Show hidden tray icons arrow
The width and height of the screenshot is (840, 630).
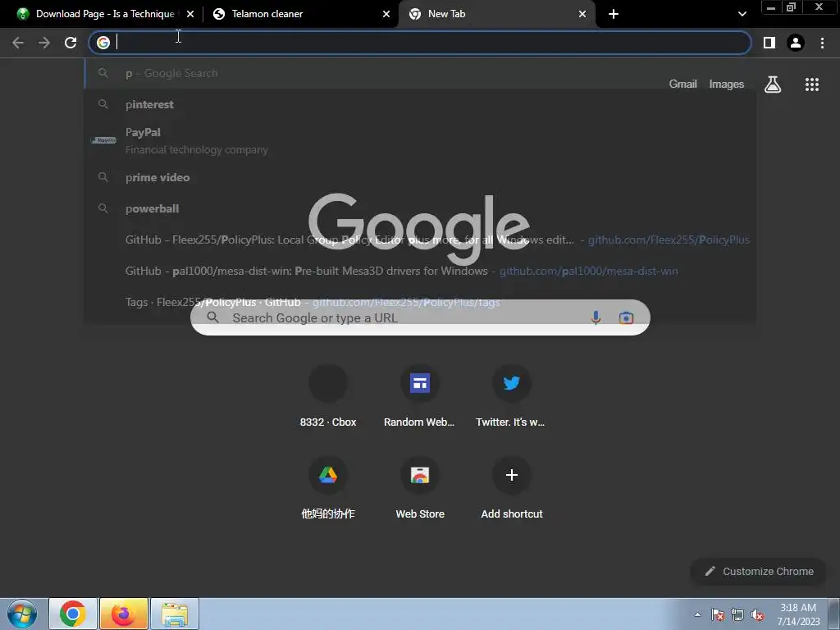(x=697, y=614)
